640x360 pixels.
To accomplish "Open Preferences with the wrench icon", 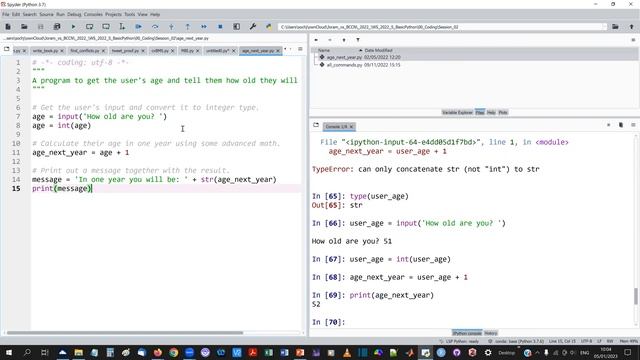I will click(253, 27).
